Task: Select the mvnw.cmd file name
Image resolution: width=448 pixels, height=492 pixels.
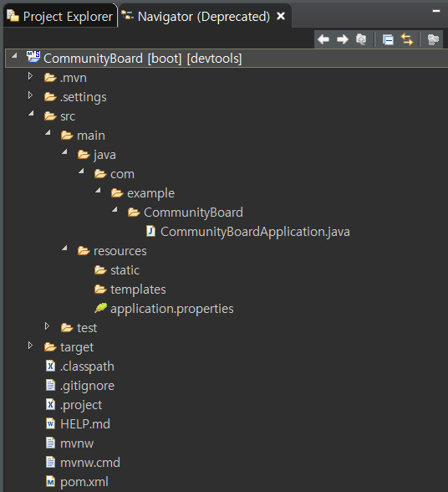Action: (90, 463)
